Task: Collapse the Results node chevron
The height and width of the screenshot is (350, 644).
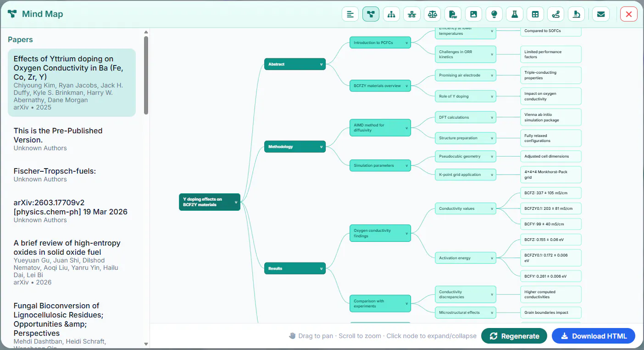Action: 321,268
